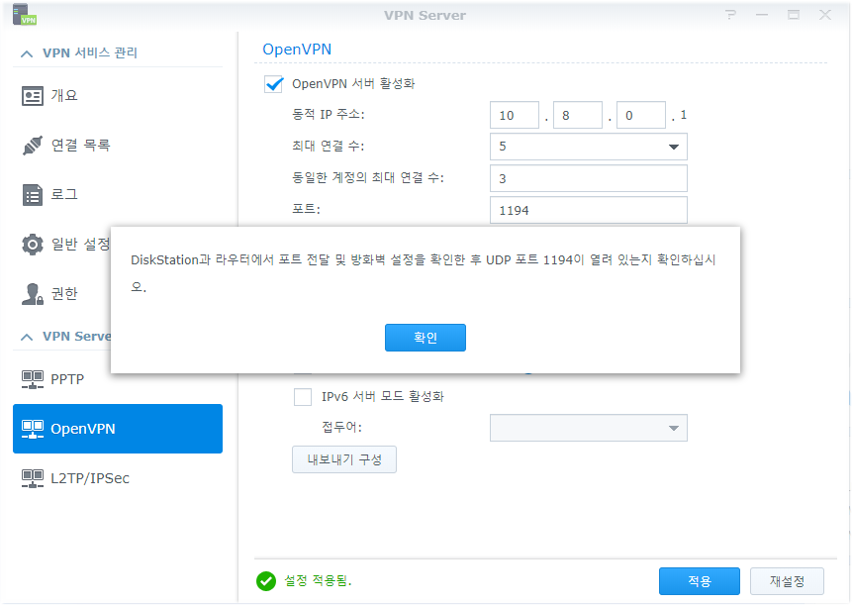Select the OpenVPN menu item in sidebar

pyautogui.click(x=118, y=429)
